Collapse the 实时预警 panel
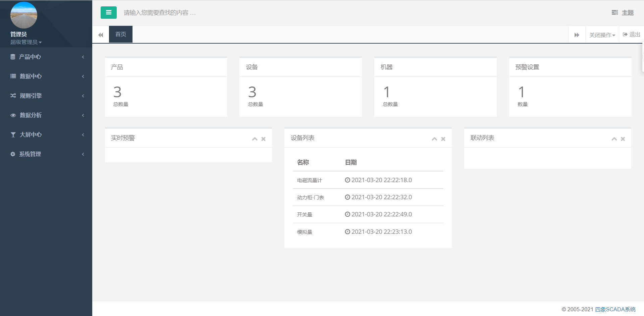The image size is (644, 316). (x=255, y=139)
